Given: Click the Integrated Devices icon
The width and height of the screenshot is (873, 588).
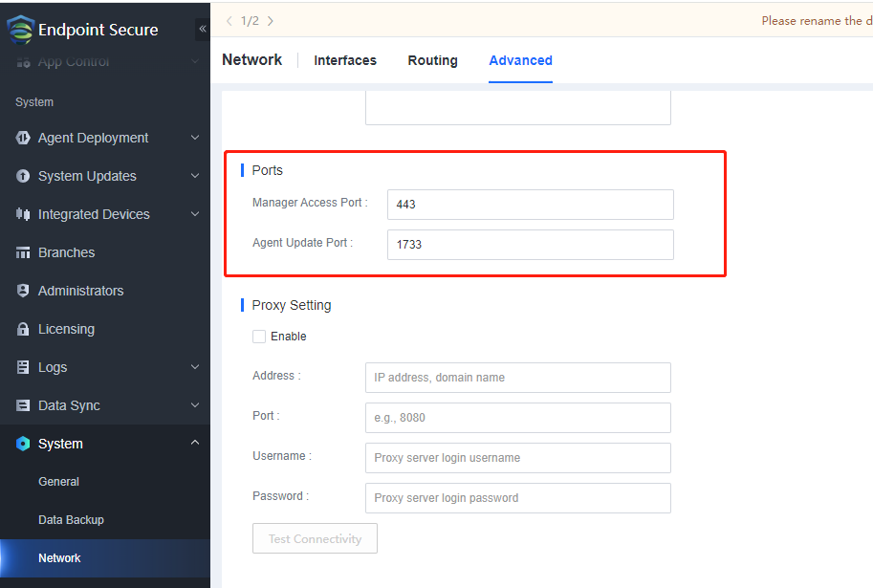Looking at the screenshot, I should (23, 214).
